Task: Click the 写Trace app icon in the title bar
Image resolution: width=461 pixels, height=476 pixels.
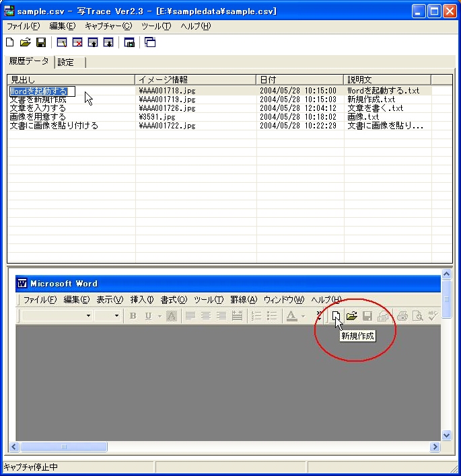Action: 9,11
